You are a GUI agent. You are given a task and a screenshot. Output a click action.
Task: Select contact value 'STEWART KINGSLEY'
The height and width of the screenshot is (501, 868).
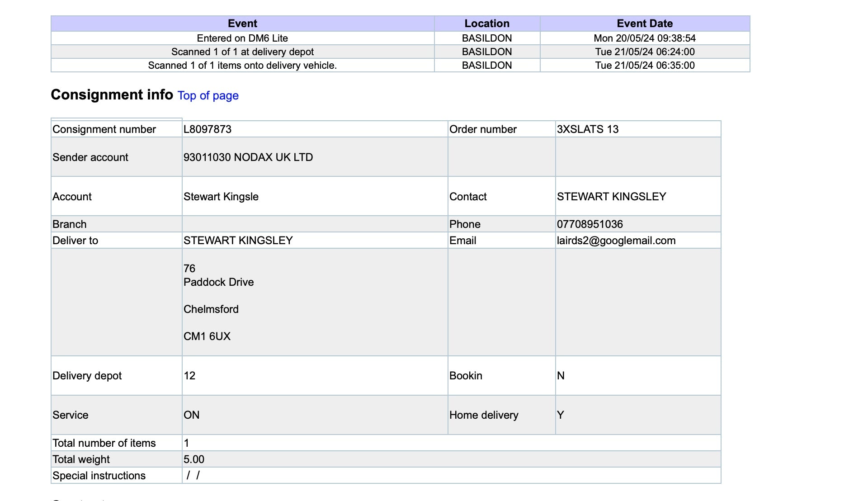(612, 197)
